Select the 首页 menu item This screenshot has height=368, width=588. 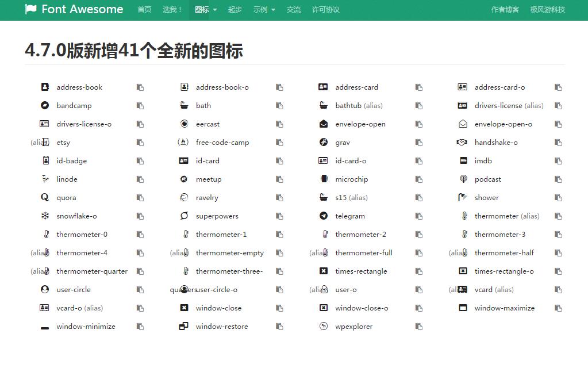(144, 10)
